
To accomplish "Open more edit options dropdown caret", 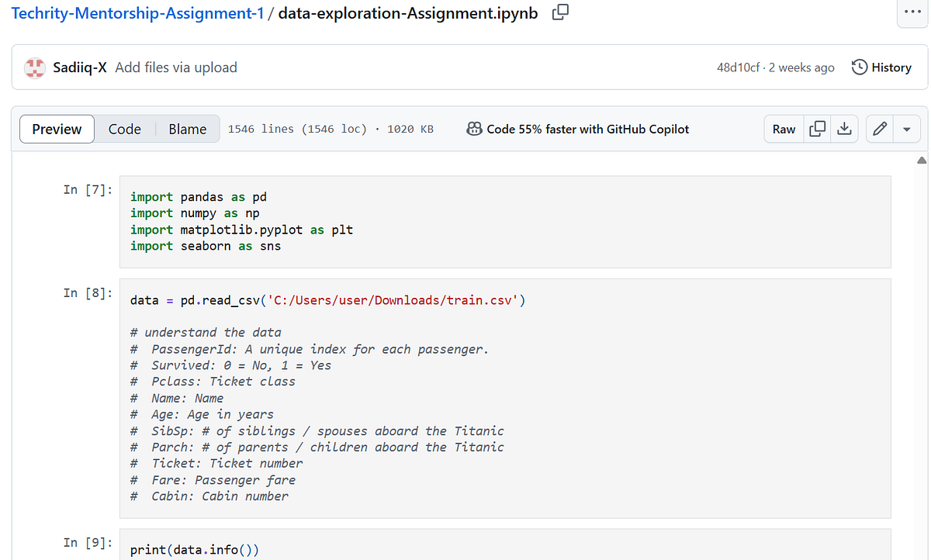I will (x=905, y=129).
